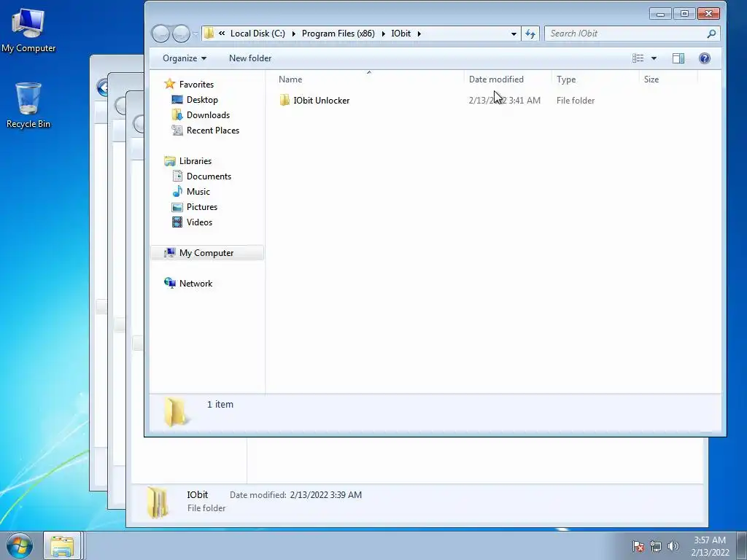Viewport: 747px width, 560px height.
Task: Open the Recycle Bin on desktop
Action: click(28, 106)
